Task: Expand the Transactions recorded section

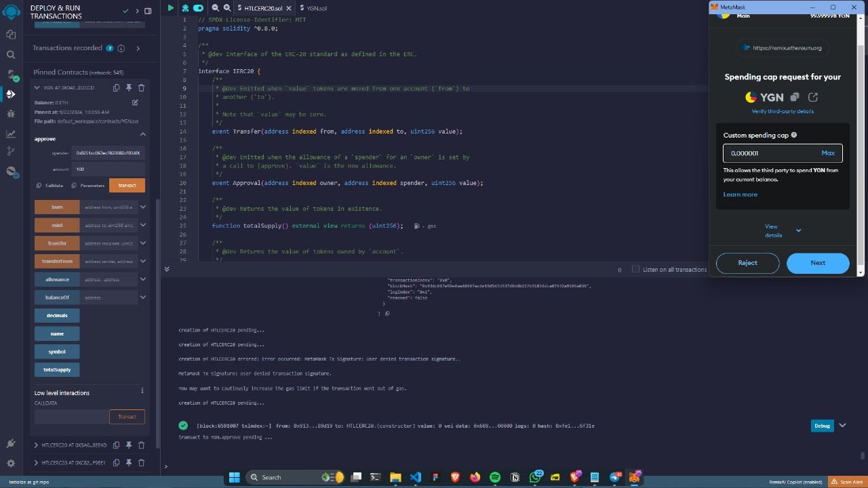Action: pos(138,48)
